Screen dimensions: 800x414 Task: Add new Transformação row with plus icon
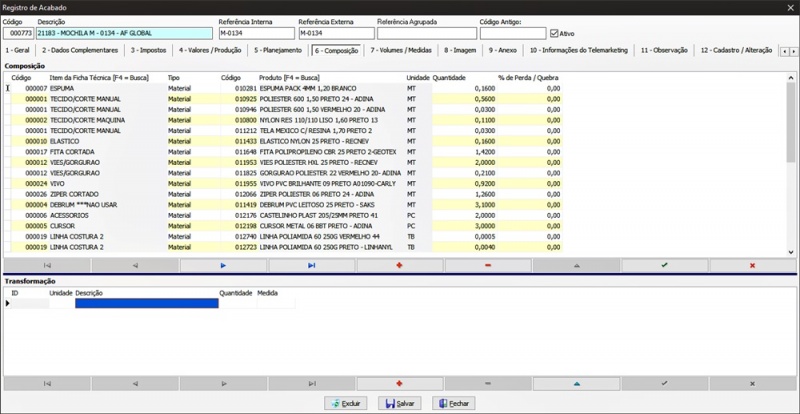(x=399, y=383)
